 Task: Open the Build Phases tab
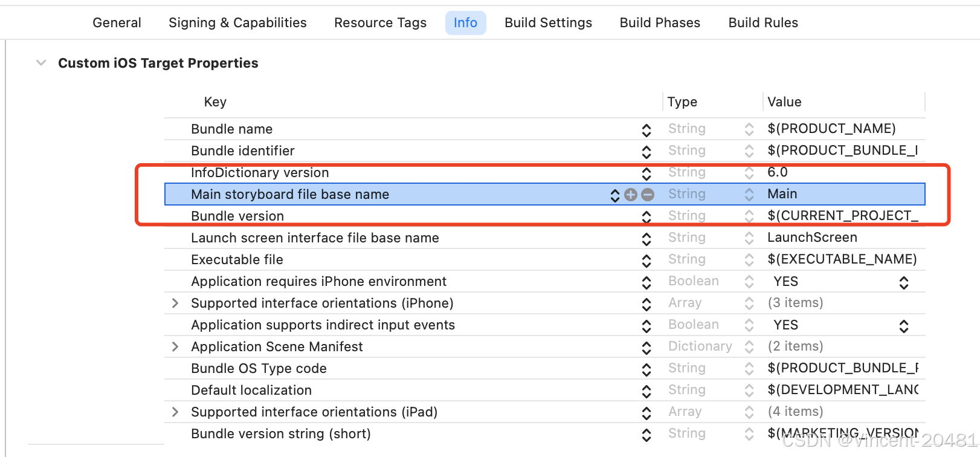click(660, 22)
